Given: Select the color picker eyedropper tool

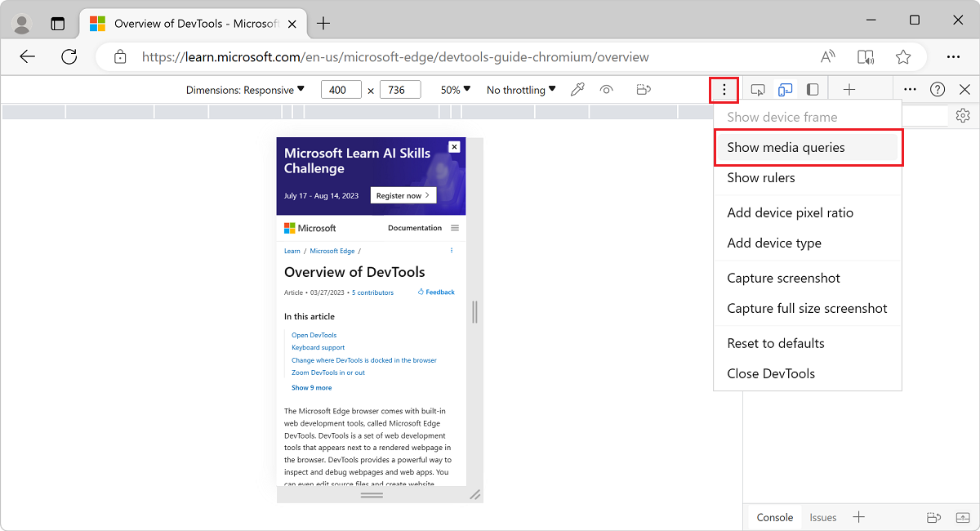Looking at the screenshot, I should 577,88.
